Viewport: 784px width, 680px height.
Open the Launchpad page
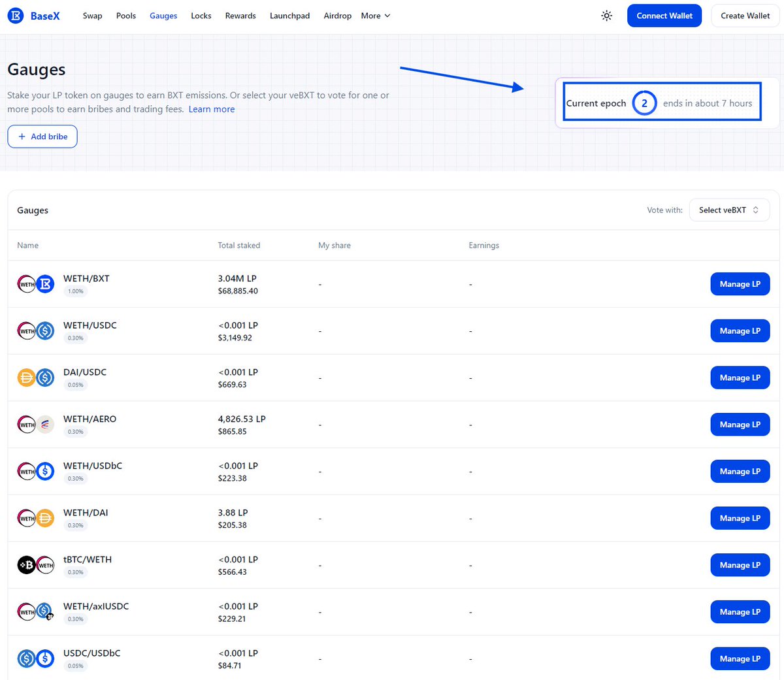pyautogui.click(x=289, y=16)
